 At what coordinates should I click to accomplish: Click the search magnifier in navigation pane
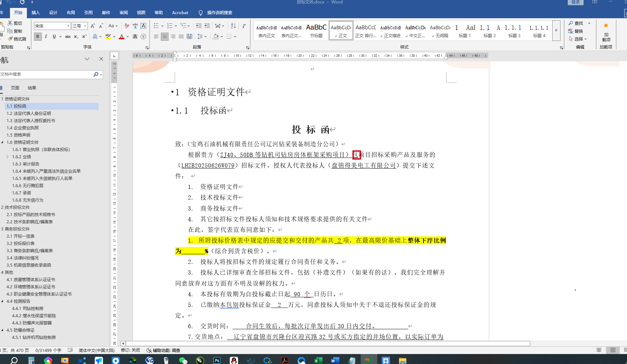tap(96, 74)
